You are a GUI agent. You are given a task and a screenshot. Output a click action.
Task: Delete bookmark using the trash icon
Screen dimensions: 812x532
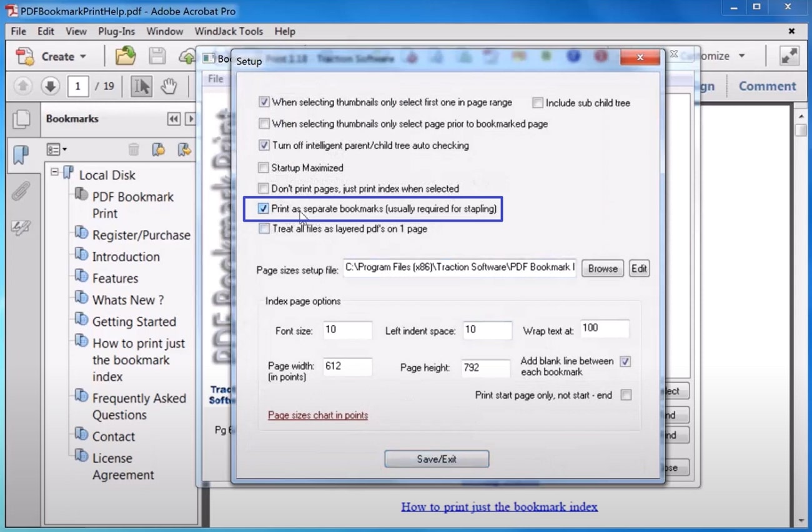(x=134, y=149)
